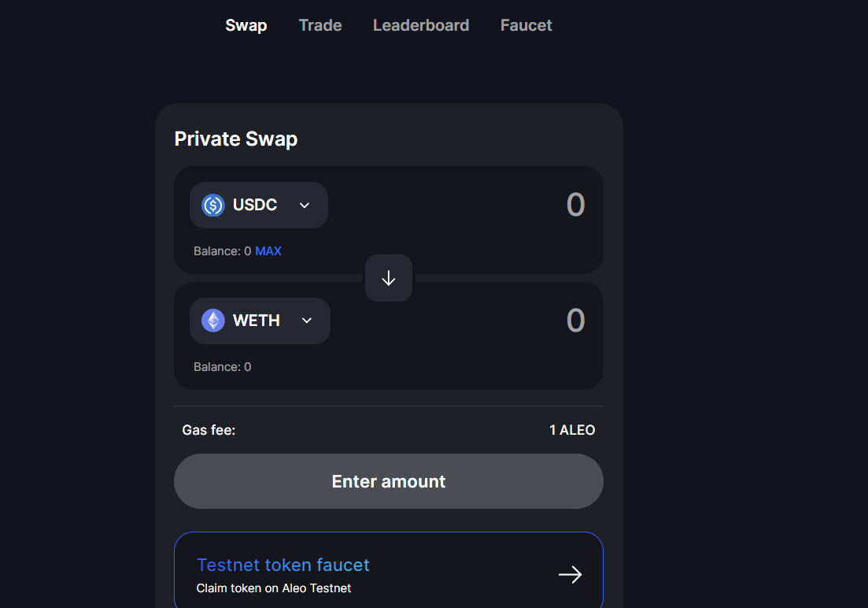This screenshot has height=608, width=868.
Task: Open the Trade tab
Action: point(320,25)
